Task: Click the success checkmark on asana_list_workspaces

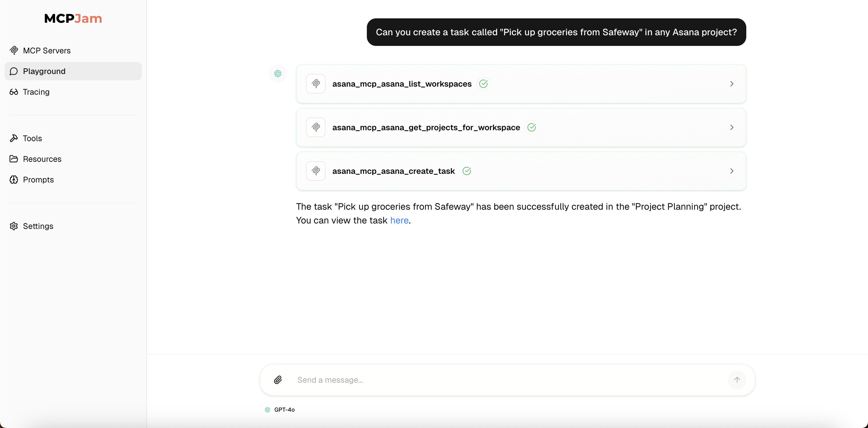Action: (x=483, y=83)
